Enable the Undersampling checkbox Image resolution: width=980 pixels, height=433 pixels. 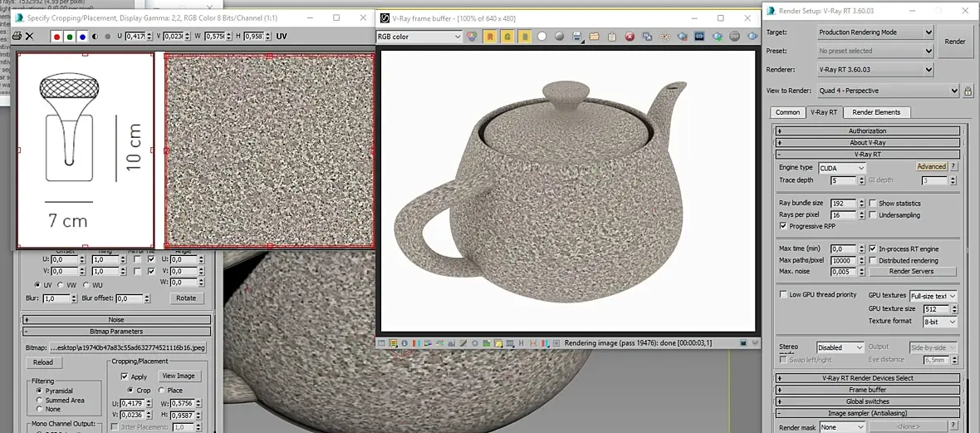pyautogui.click(x=873, y=214)
